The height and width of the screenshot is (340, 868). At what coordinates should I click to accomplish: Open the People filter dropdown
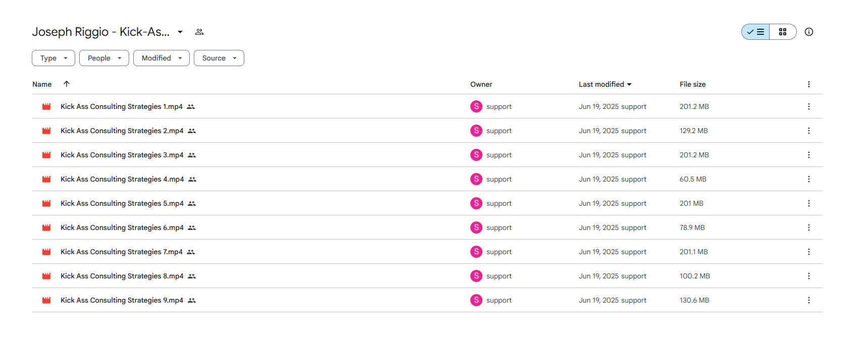coord(104,58)
